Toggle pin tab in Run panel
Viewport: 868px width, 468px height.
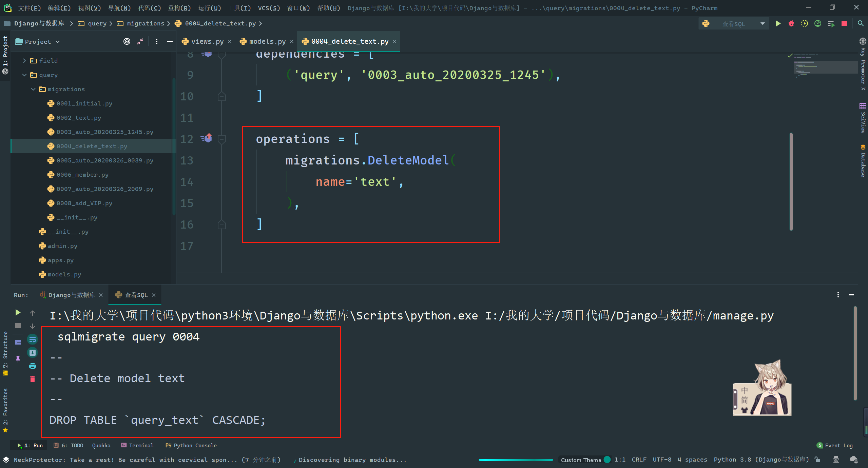tap(18, 358)
